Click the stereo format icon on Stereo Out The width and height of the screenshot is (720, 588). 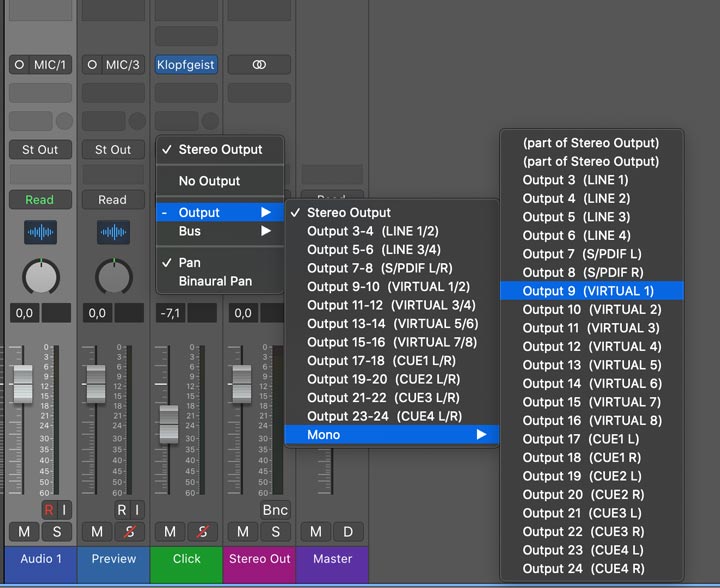click(259, 65)
